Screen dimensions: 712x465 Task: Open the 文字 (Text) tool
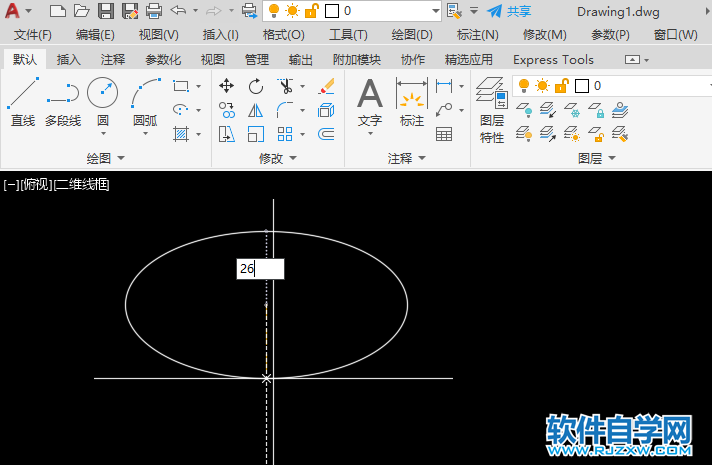(x=370, y=102)
